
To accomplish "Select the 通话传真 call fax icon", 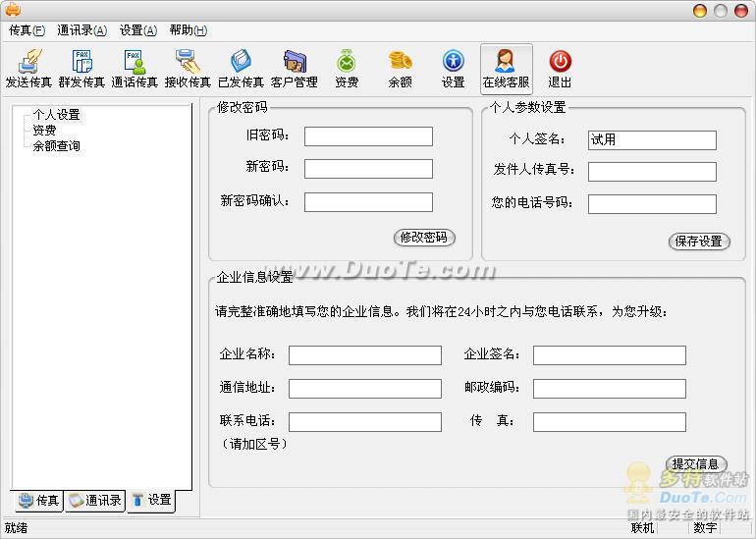I will click(135, 69).
